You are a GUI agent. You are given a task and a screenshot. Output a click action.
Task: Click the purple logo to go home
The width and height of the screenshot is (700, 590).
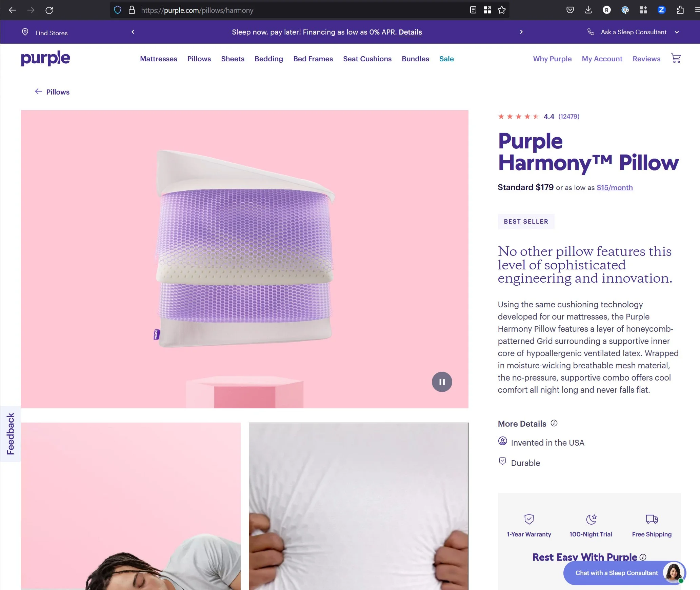[45, 58]
